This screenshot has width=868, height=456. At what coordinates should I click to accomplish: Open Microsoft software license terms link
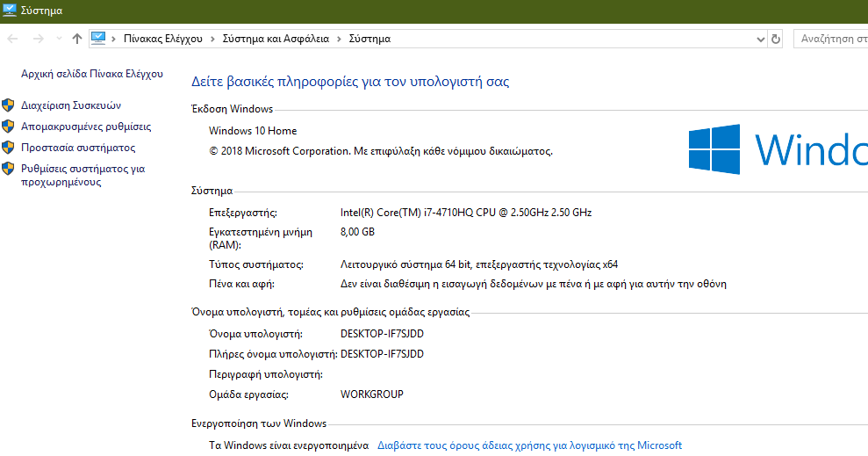tap(529, 445)
